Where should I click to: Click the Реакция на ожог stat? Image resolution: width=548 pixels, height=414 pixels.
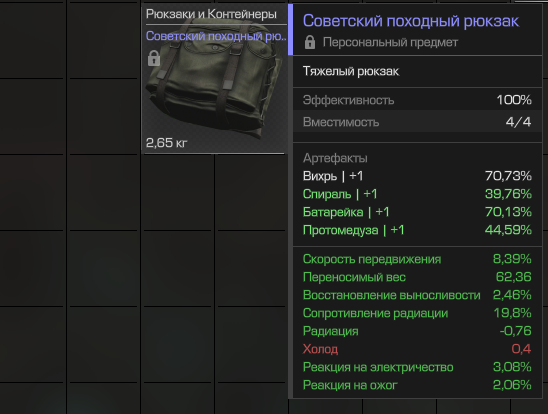417,385
